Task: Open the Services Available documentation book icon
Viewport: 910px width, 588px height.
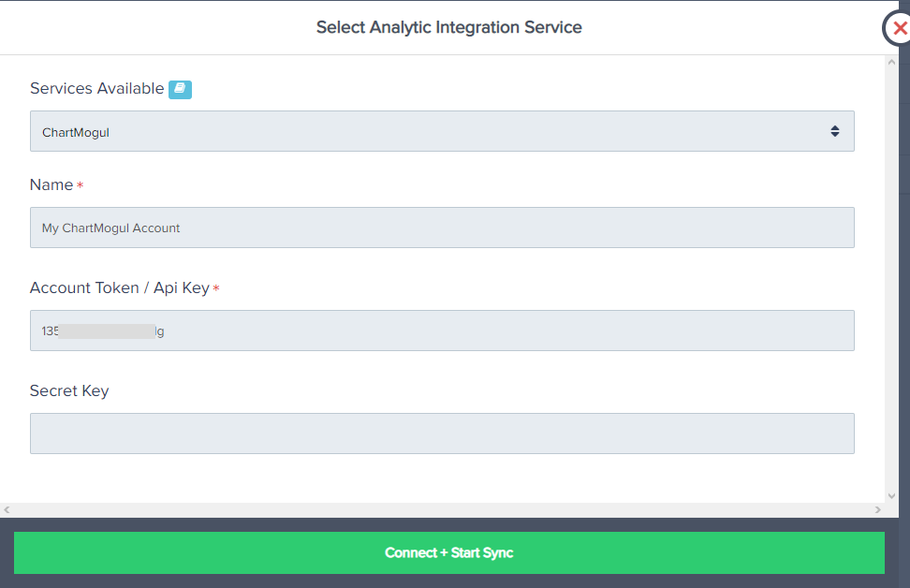Action: [180, 90]
